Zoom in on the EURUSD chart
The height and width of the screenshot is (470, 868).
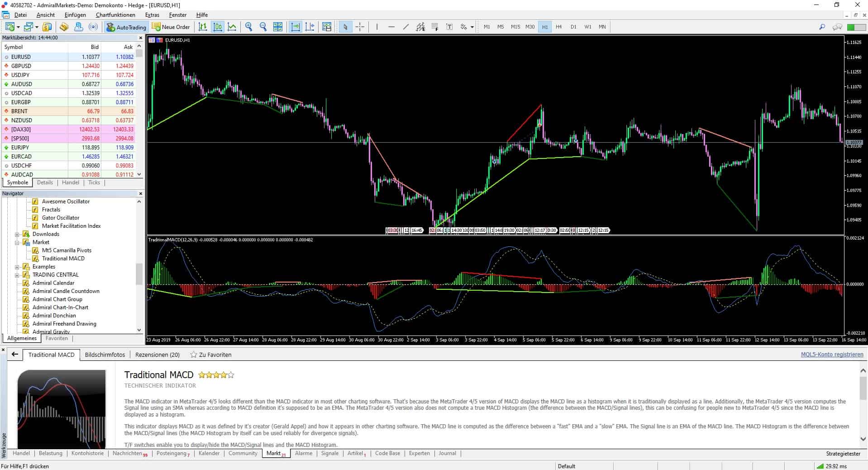pyautogui.click(x=248, y=27)
